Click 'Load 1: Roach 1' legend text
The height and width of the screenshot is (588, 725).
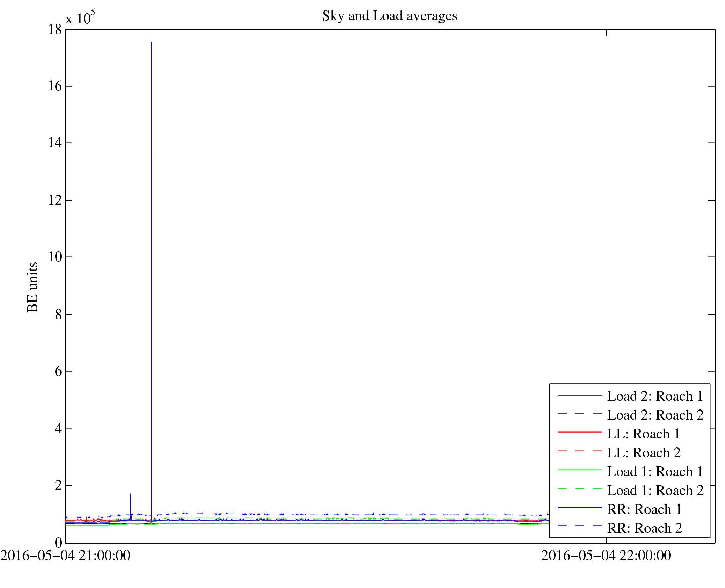(655, 472)
